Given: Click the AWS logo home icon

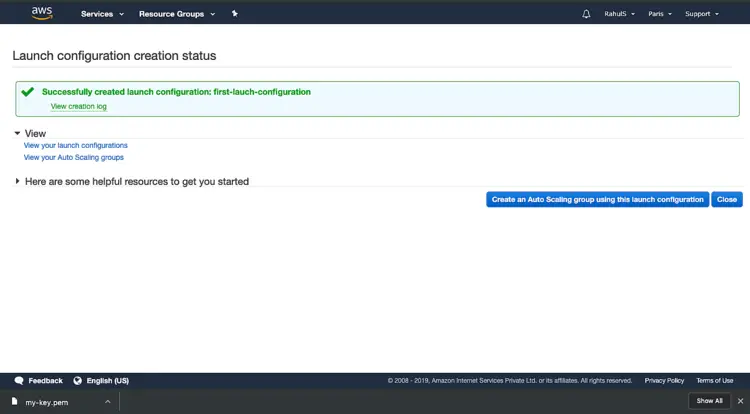Looking at the screenshot, I should (x=42, y=13).
